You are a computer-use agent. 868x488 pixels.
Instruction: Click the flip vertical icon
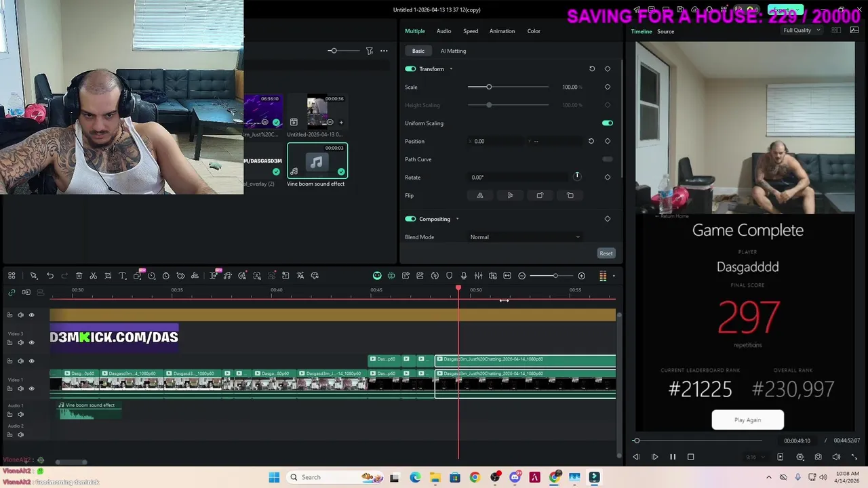[510, 195]
